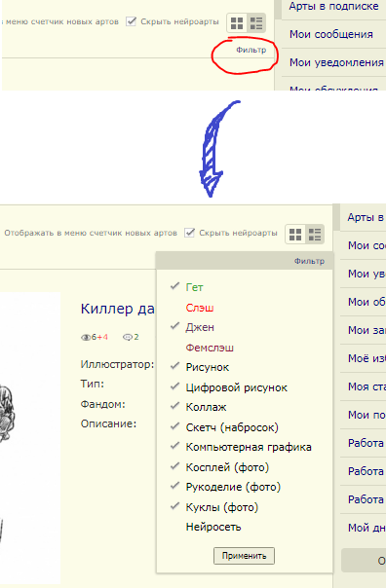Open the Фильтр dropdown in upper screenshot
The image size is (386, 588).
tap(251, 50)
